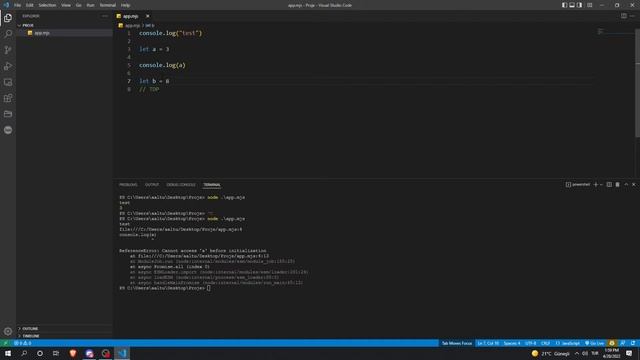Open the terminal launch profile dropdown arrow
Screen dimensions: 640x360
click(601, 184)
